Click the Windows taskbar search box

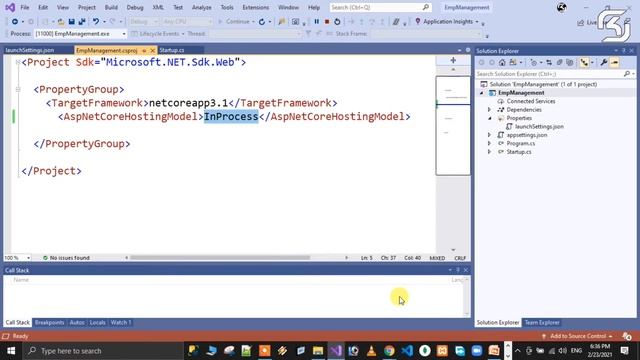coord(102,351)
